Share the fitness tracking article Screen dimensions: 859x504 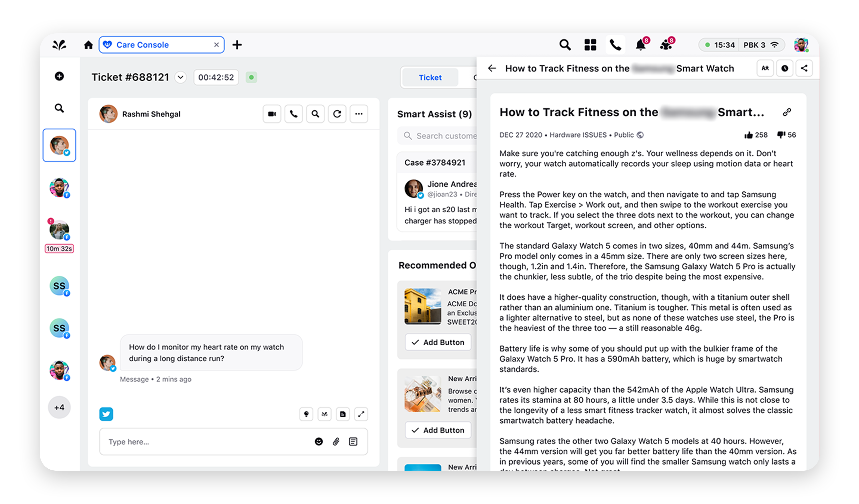tap(805, 68)
